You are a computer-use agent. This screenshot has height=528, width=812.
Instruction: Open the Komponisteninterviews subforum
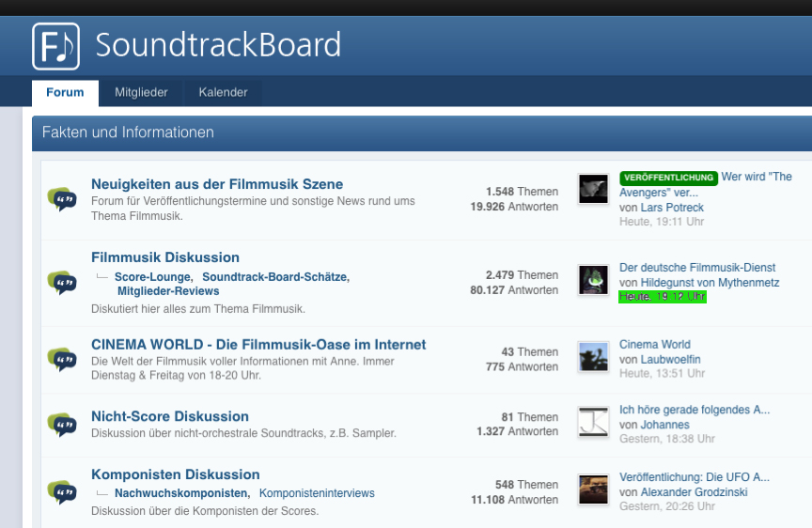(317, 493)
